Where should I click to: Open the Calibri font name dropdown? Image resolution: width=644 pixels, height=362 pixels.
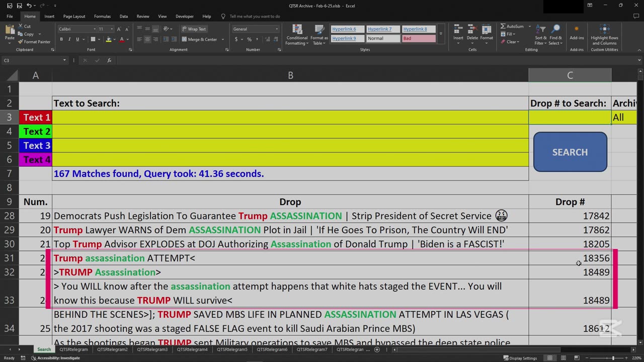point(94,29)
